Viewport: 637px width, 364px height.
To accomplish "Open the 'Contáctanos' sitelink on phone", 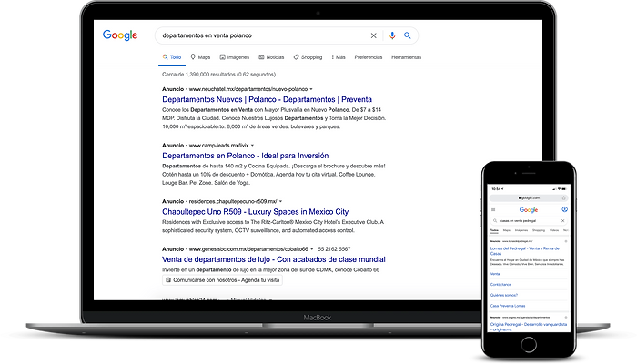I will point(500,284).
